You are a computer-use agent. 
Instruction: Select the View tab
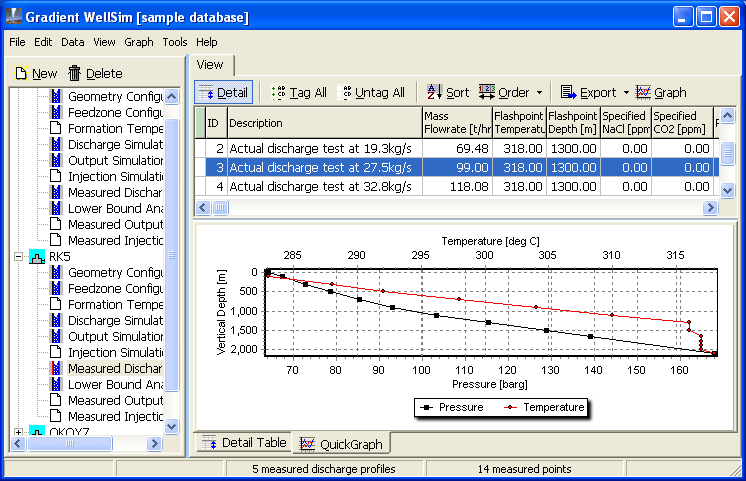tap(210, 65)
